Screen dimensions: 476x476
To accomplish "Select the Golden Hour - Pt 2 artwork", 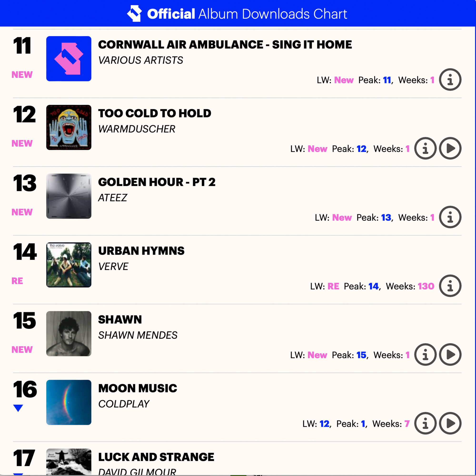I will 69,196.
